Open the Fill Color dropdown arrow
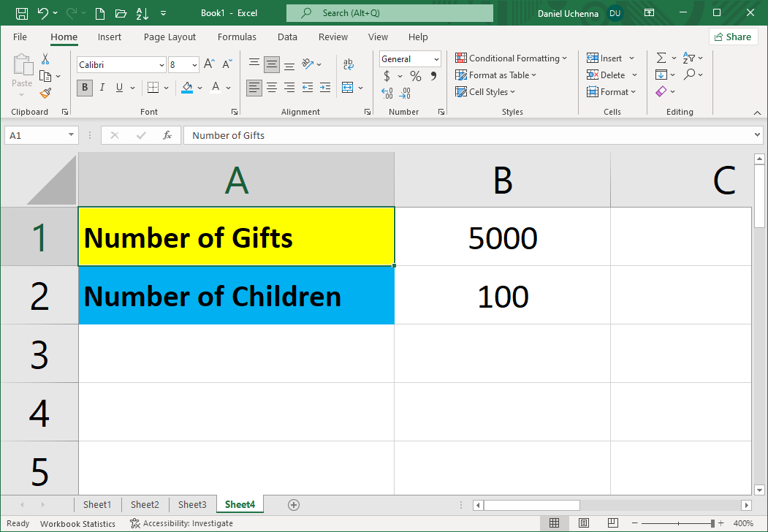Viewport: 768px width, 532px height. pos(199,87)
